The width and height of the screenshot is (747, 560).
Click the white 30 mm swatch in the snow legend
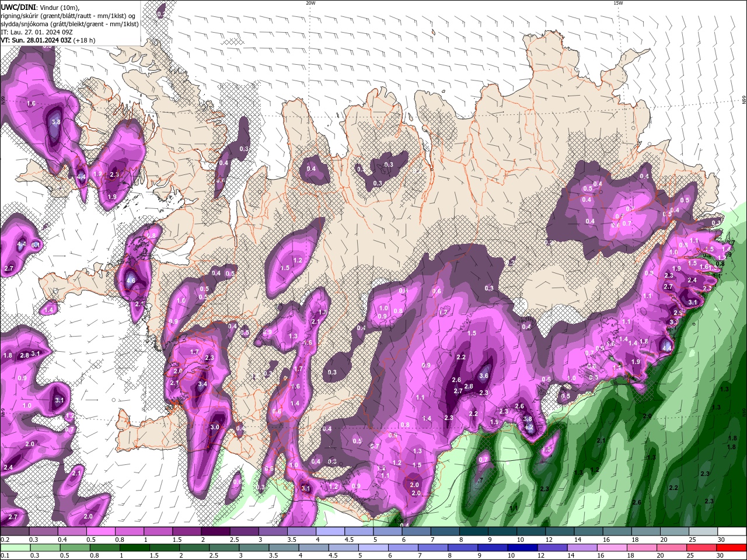pos(732,531)
